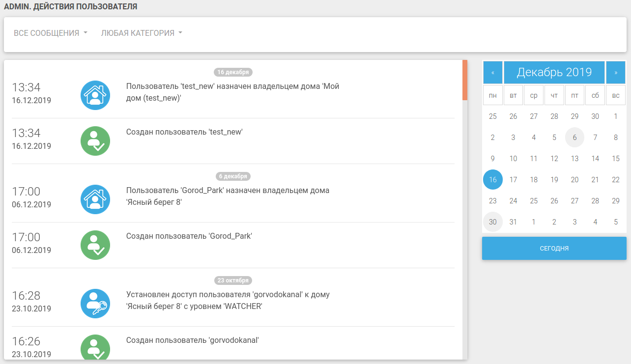Click green user-created icon for test_new

point(95,141)
